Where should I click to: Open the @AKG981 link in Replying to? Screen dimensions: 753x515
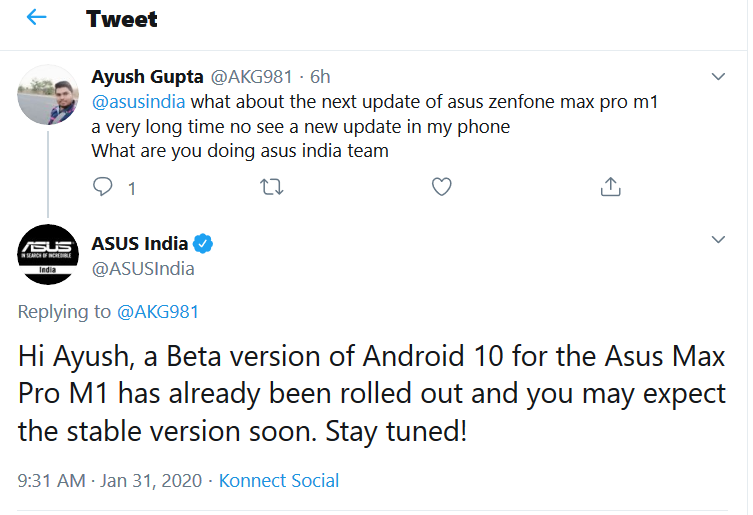click(158, 312)
